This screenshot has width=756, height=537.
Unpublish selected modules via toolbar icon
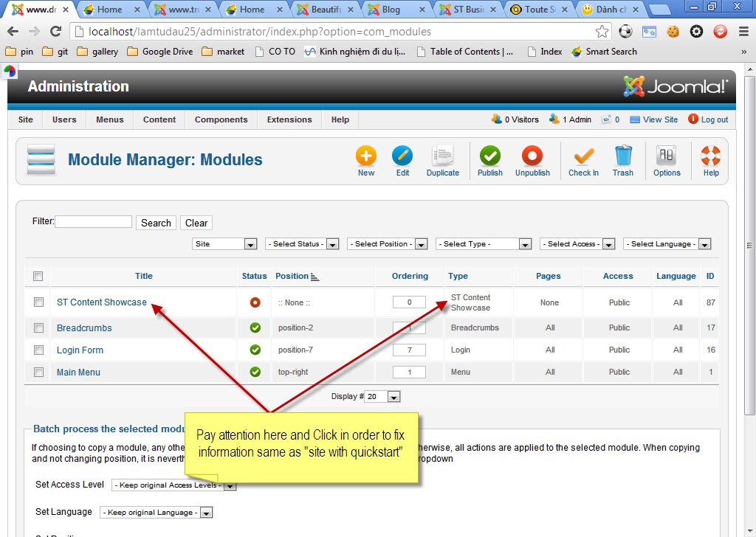click(532, 159)
